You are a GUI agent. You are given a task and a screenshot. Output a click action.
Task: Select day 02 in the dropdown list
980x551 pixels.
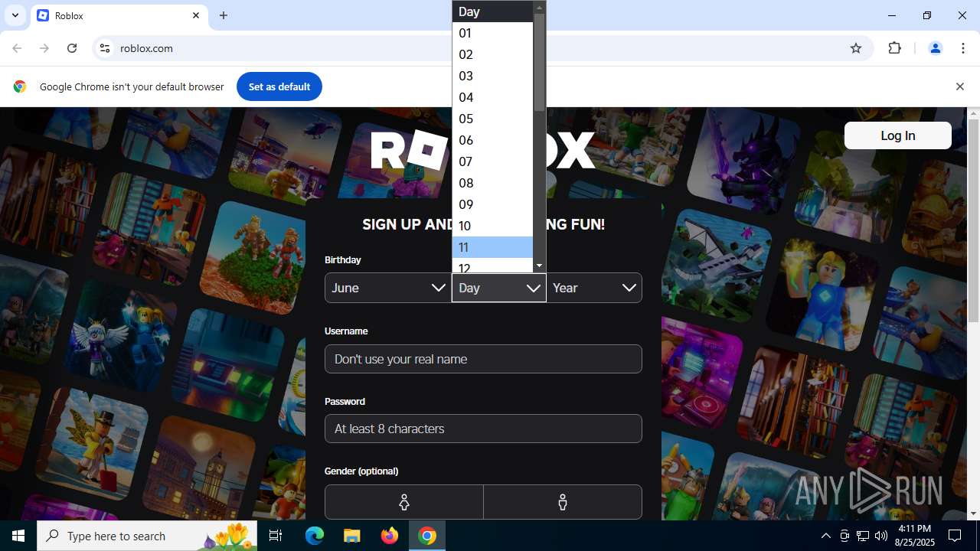click(x=492, y=54)
